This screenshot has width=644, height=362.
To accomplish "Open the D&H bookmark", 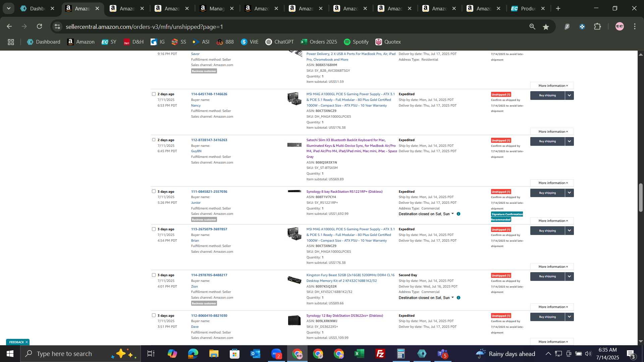I will coord(133,42).
